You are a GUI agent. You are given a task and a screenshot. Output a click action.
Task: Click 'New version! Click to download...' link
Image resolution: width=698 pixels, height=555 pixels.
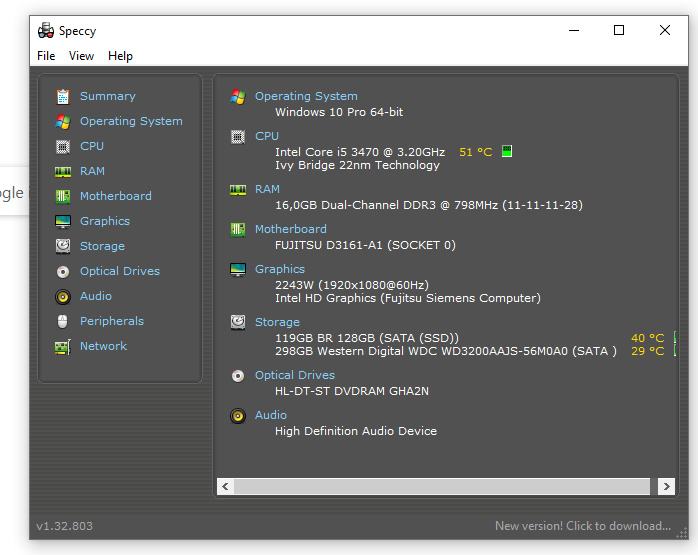coord(583,526)
